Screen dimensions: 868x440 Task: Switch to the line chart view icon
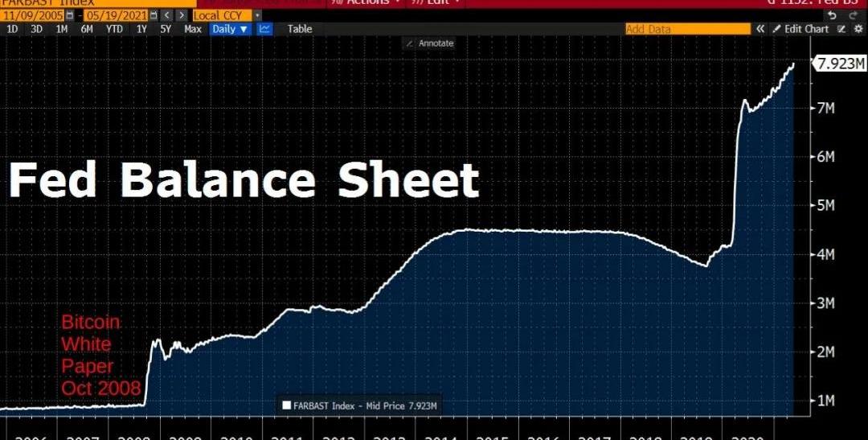click(264, 29)
